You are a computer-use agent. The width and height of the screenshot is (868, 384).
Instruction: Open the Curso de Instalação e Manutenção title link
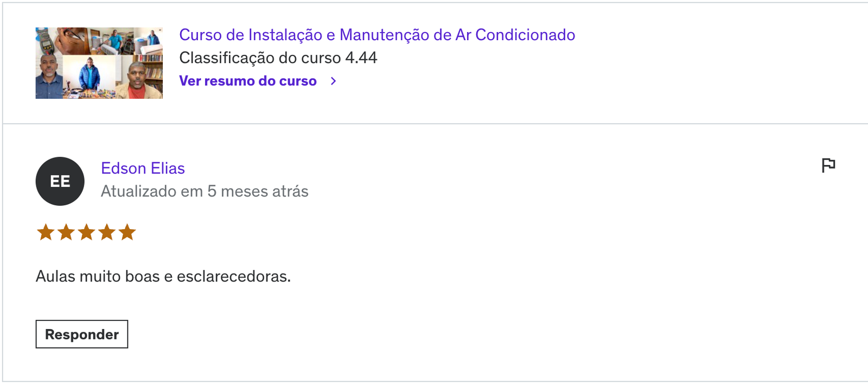click(x=377, y=35)
